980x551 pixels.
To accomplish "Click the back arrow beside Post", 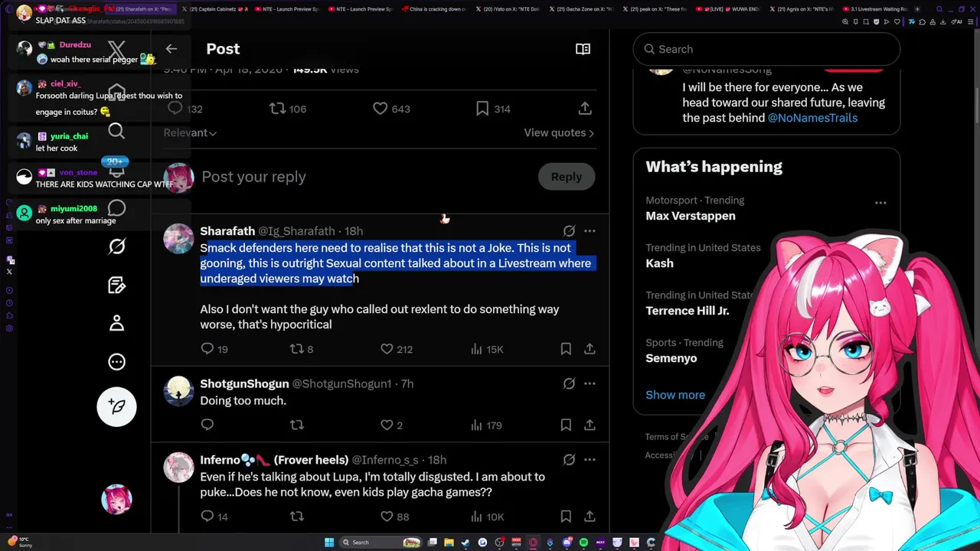I will click(x=171, y=49).
